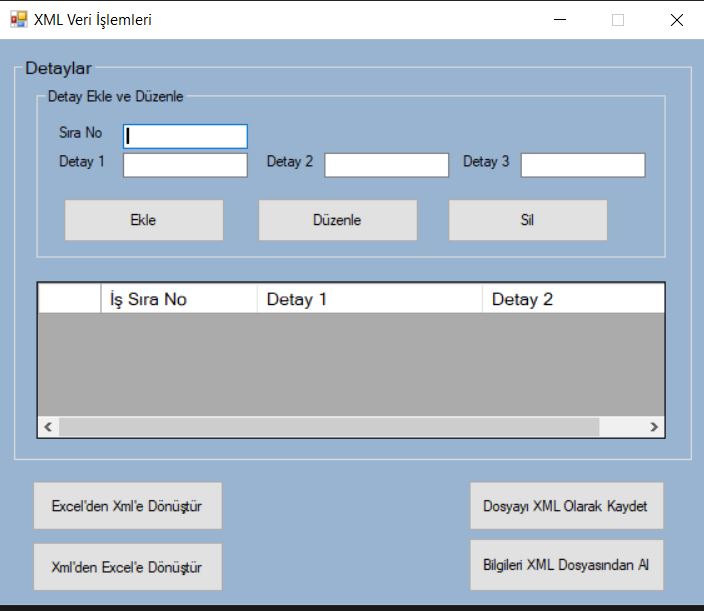This screenshot has height=611, width=704.
Task: Click the horizontal scrollbar thumb in grid
Action: click(x=329, y=426)
